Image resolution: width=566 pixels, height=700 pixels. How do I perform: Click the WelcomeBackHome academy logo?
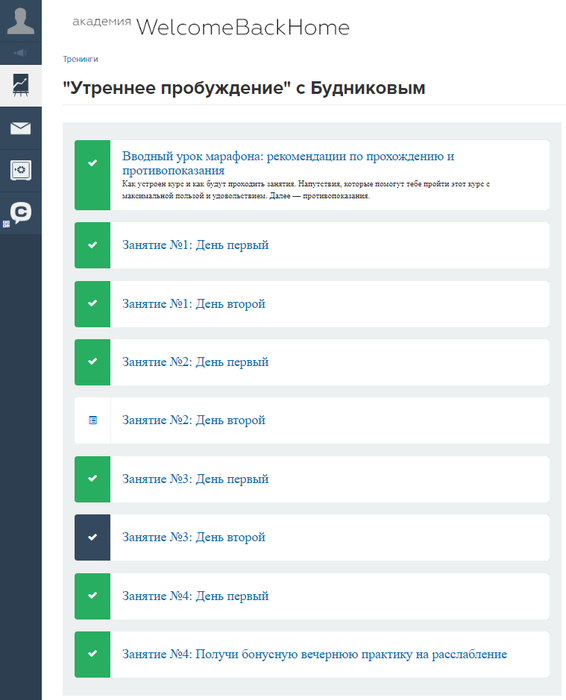click(x=211, y=27)
